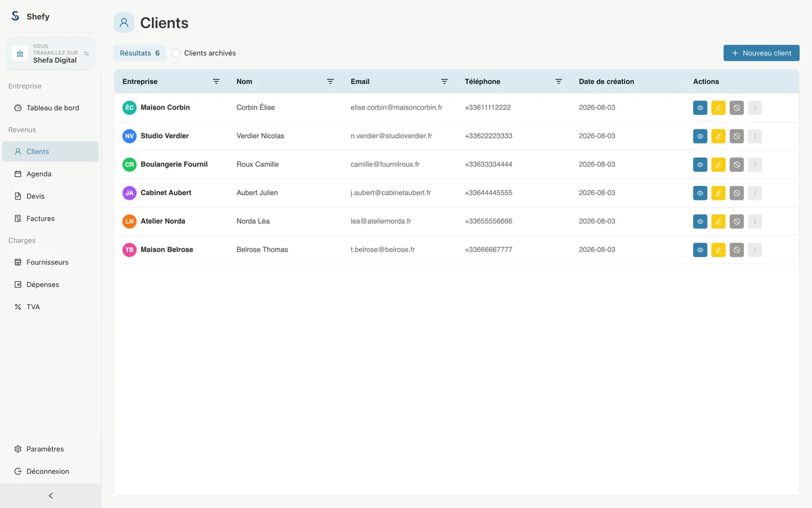Click the Résultats 6 badge

[x=140, y=53]
